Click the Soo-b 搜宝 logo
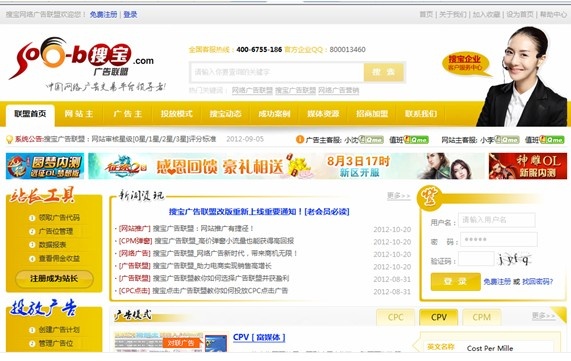This screenshot has width=571, height=361. pyautogui.click(x=82, y=57)
